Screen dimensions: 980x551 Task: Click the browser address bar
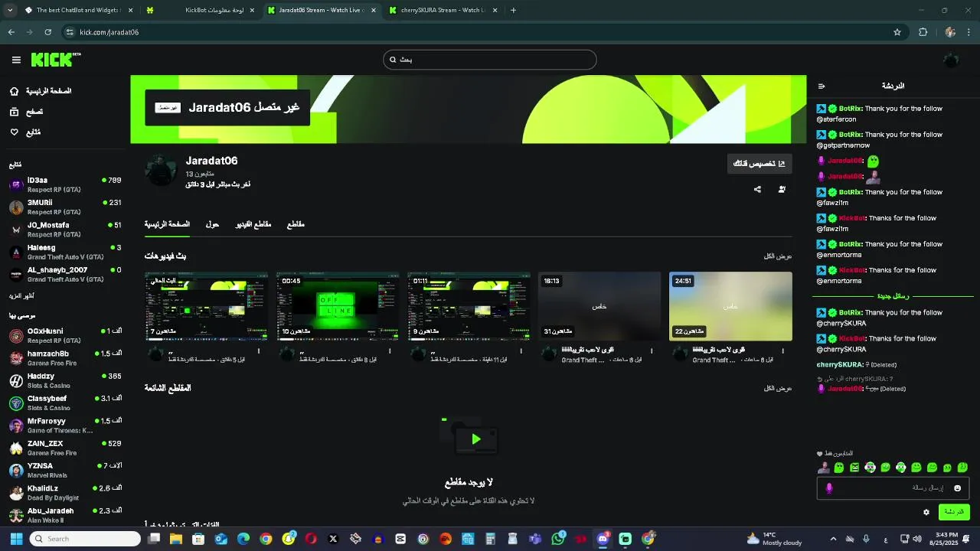pyautogui.click(x=482, y=32)
